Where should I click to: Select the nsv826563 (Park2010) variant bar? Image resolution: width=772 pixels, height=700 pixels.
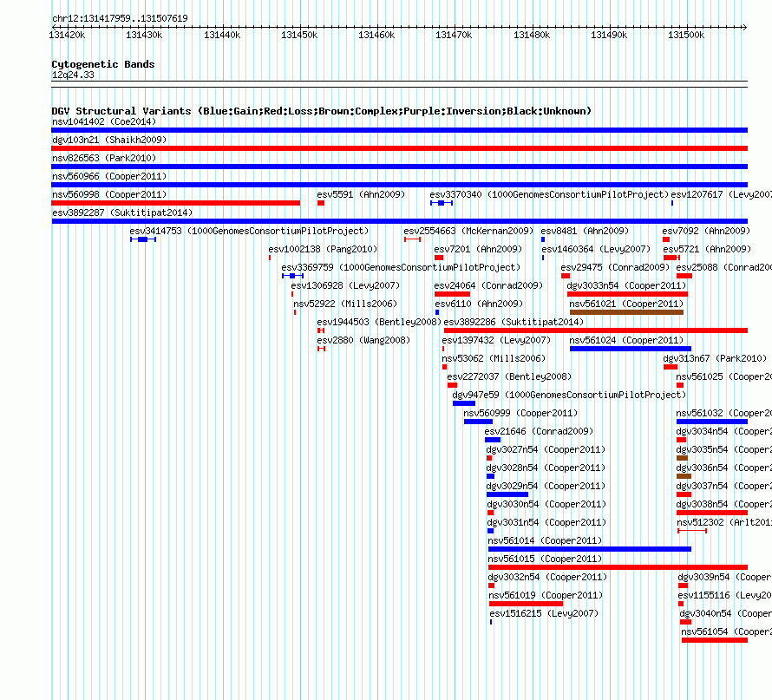tap(399, 167)
